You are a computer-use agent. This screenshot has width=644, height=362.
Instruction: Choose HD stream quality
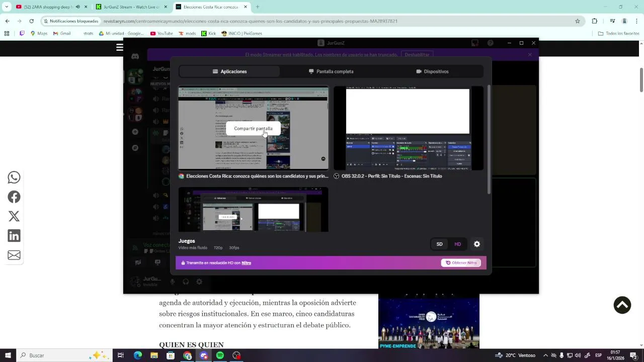click(x=458, y=244)
